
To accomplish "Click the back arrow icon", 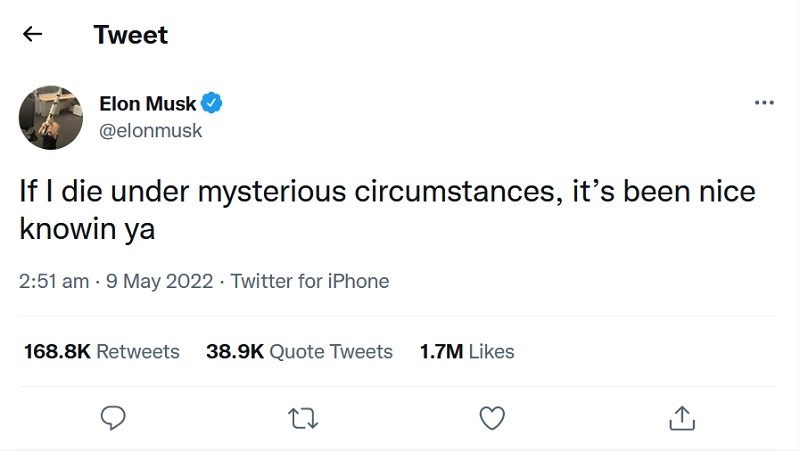I will point(33,35).
